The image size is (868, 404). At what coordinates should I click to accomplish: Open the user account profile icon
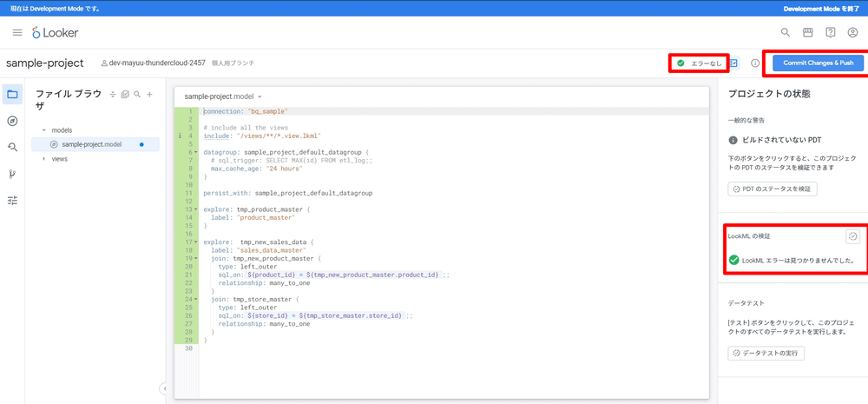852,32
